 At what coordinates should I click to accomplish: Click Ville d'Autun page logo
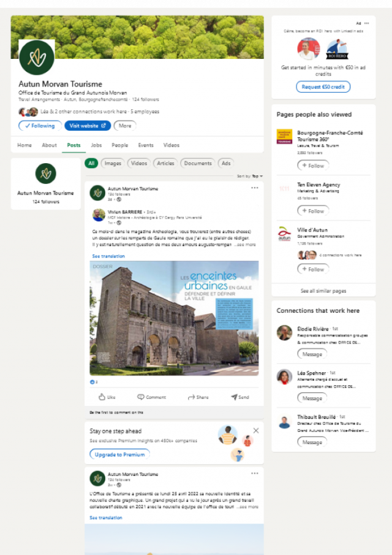(285, 234)
